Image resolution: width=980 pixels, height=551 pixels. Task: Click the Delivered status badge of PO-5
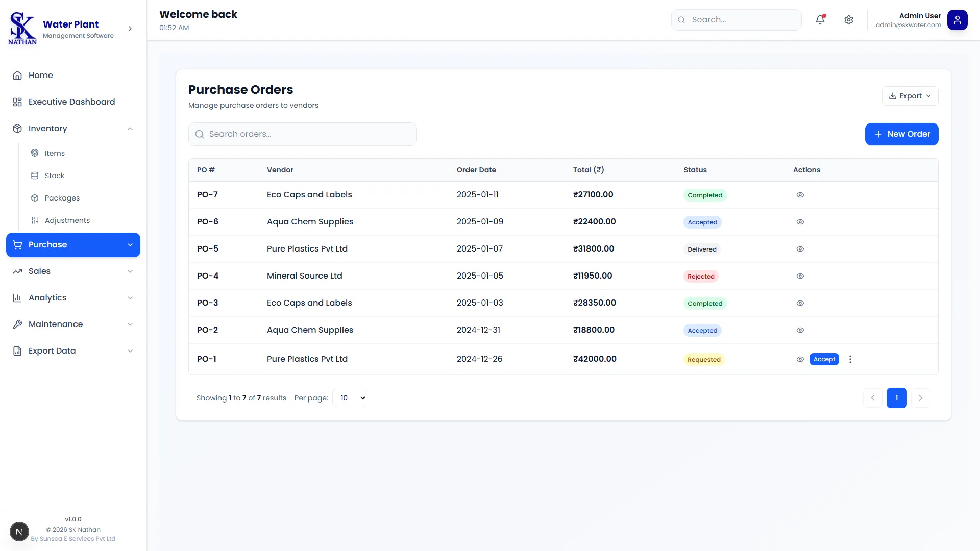click(x=702, y=249)
